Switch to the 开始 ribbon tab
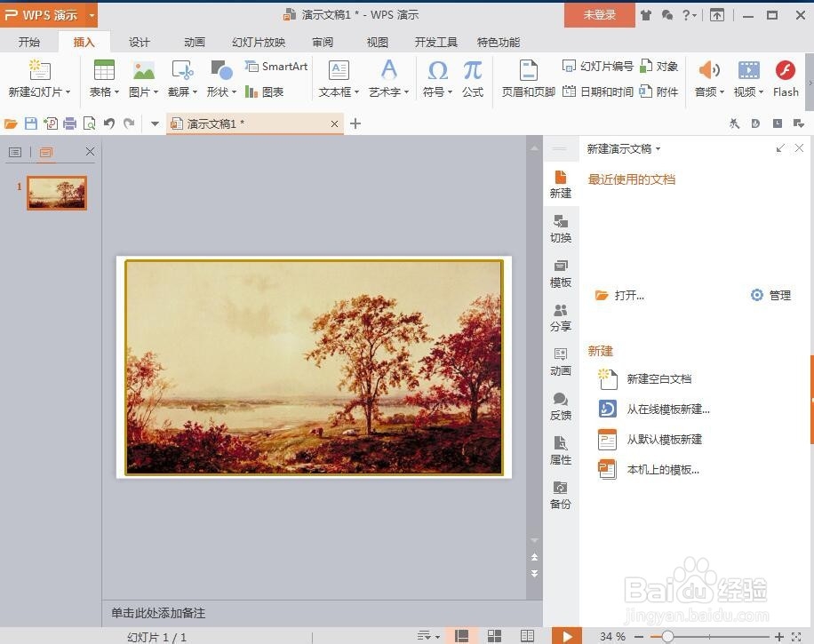This screenshot has width=814, height=644. click(29, 42)
